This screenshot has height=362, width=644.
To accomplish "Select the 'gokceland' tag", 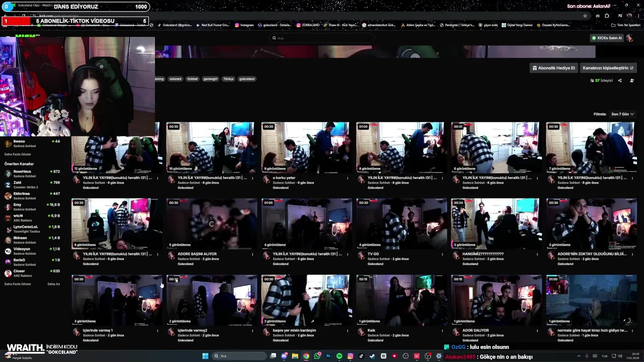I will tap(247, 79).
